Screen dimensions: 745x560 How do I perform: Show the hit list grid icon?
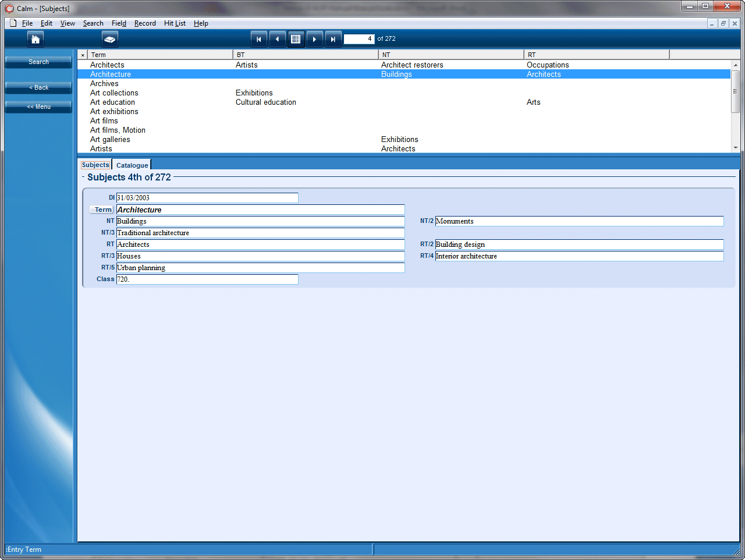(x=296, y=38)
